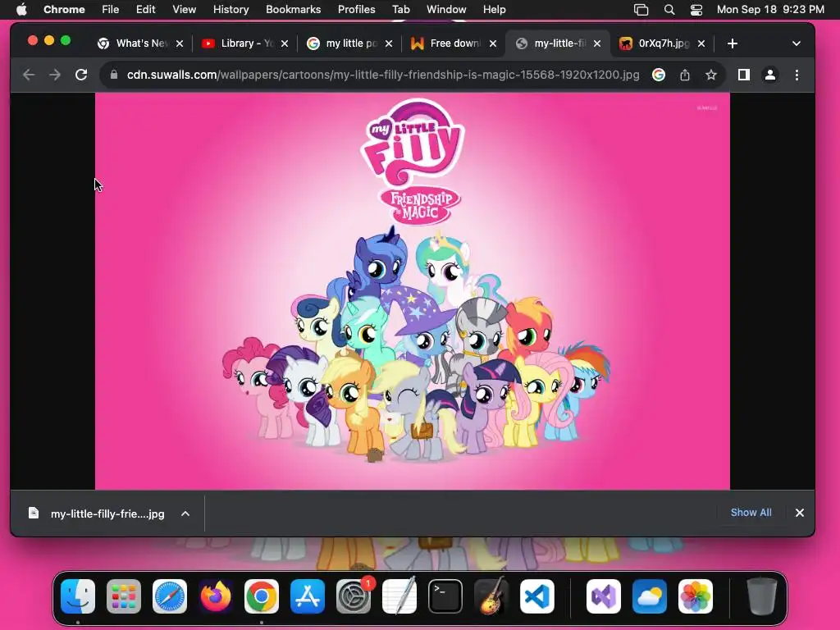Open the View menu
Image resolution: width=840 pixels, height=630 pixels.
tap(184, 10)
